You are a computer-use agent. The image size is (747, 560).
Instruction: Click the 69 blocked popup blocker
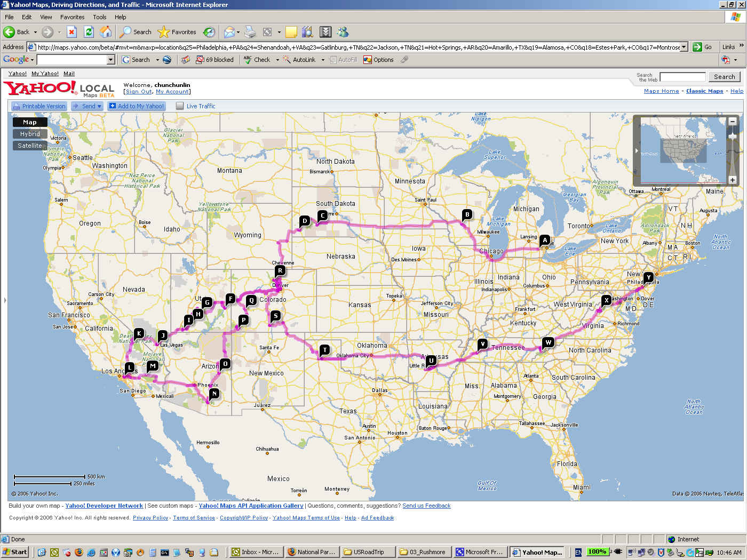(214, 60)
